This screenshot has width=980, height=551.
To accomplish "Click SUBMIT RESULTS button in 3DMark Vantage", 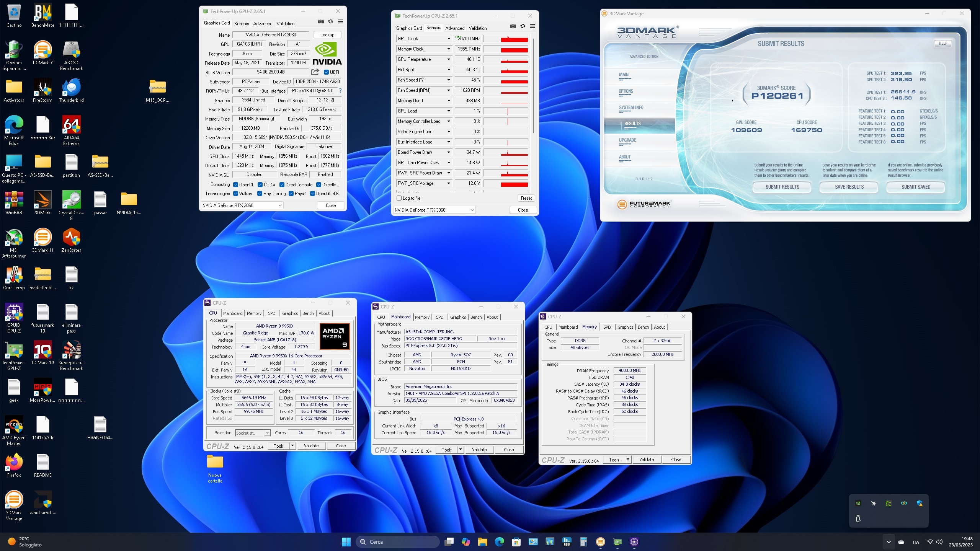I will click(x=782, y=187).
